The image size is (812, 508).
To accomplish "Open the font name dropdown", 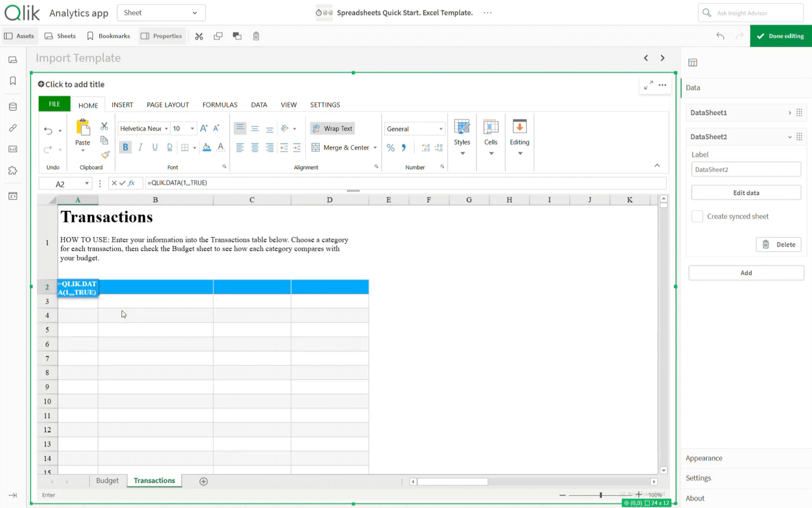I will (166, 129).
